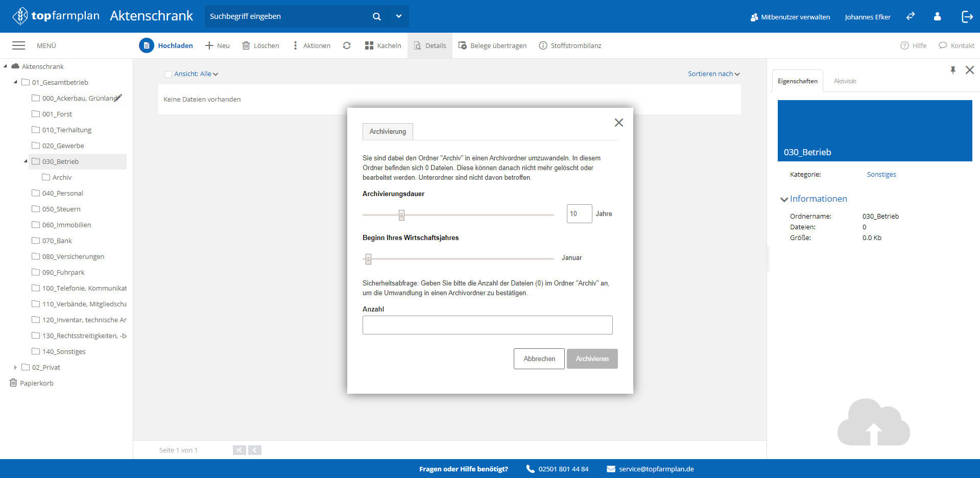Click the topfarmplan logo
The image size is (980, 478).
(x=56, y=16)
